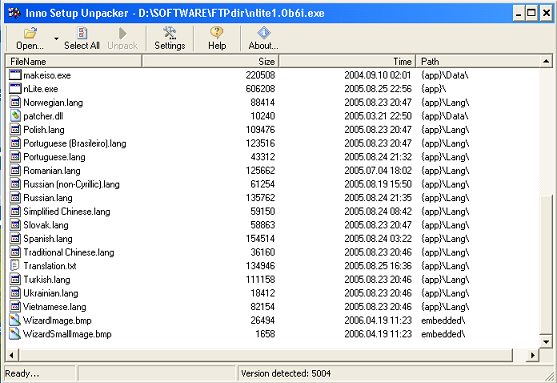557x383 pixels.
Task: Click the Open folder toolbar icon
Action: click(30, 33)
